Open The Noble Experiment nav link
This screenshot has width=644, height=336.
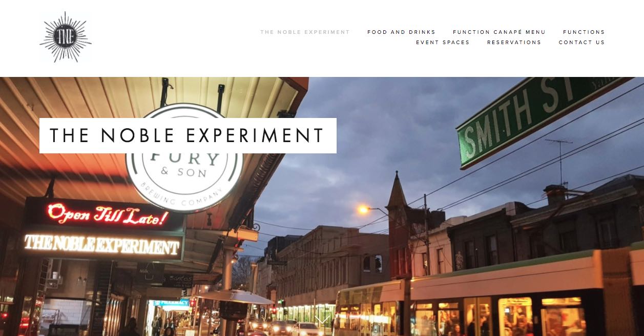coord(305,32)
